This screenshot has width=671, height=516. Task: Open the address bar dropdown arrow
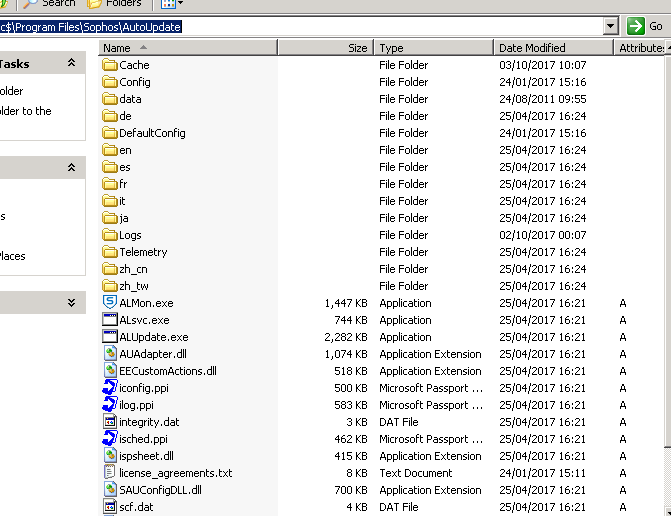[611, 27]
